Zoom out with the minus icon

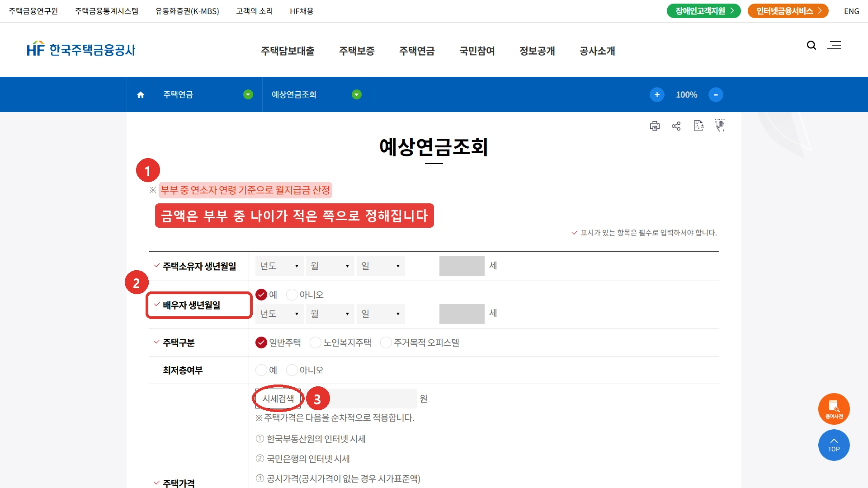click(x=716, y=94)
